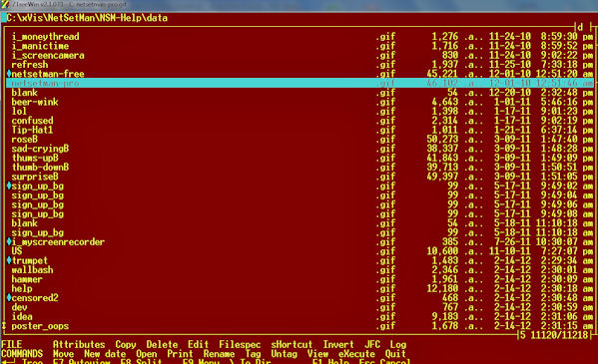Select the highlighted netsetman-pro row
598x364 pixels.
tap(299, 83)
